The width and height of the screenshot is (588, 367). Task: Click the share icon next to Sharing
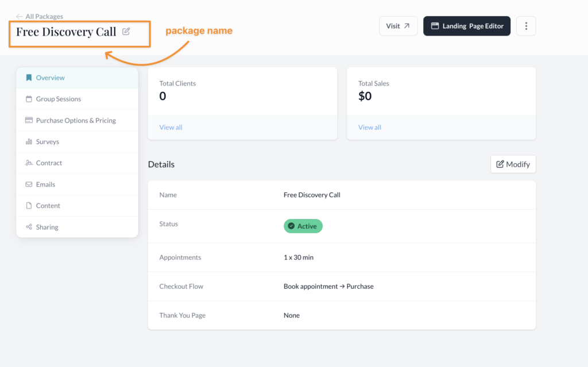(x=29, y=227)
